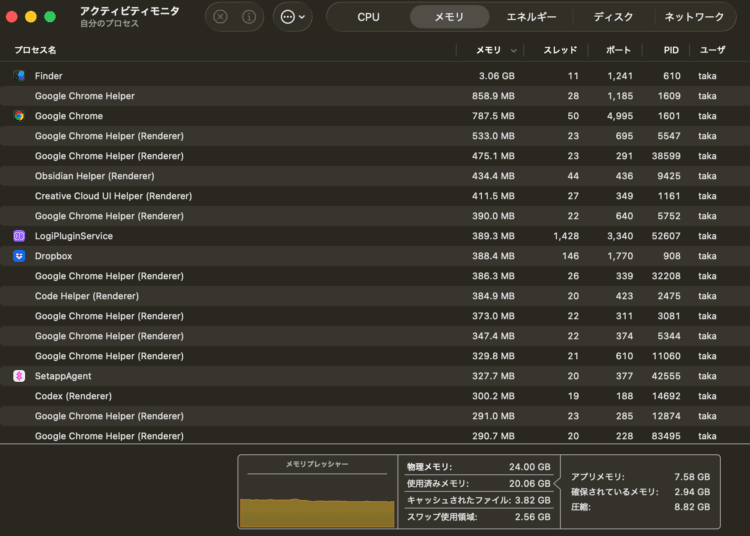Click the stop process X icon
The image size is (750, 536).
coord(220,17)
